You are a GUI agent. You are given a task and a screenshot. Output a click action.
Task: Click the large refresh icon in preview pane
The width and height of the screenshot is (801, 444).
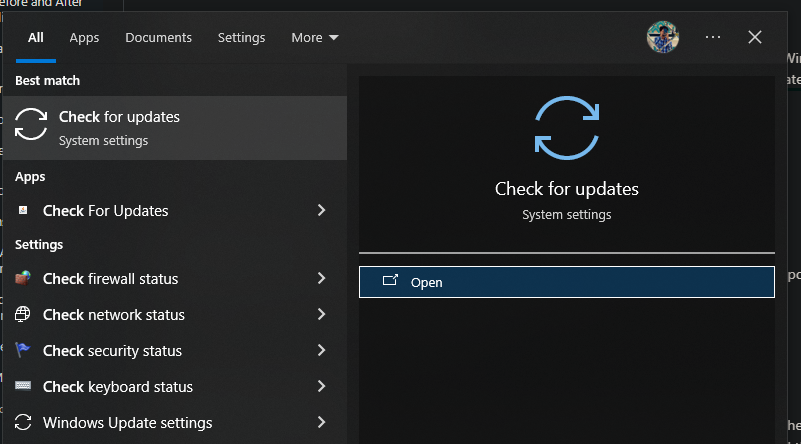[x=566, y=128]
